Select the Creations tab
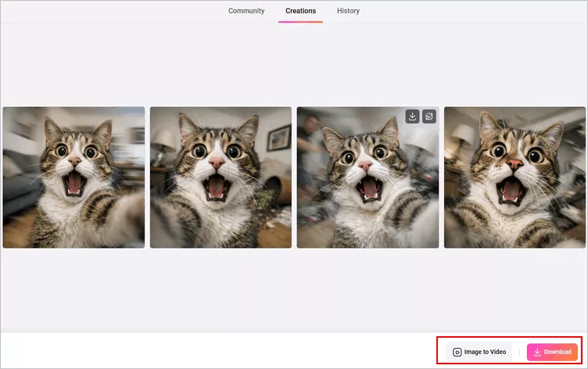The width and height of the screenshot is (588, 369). click(300, 11)
